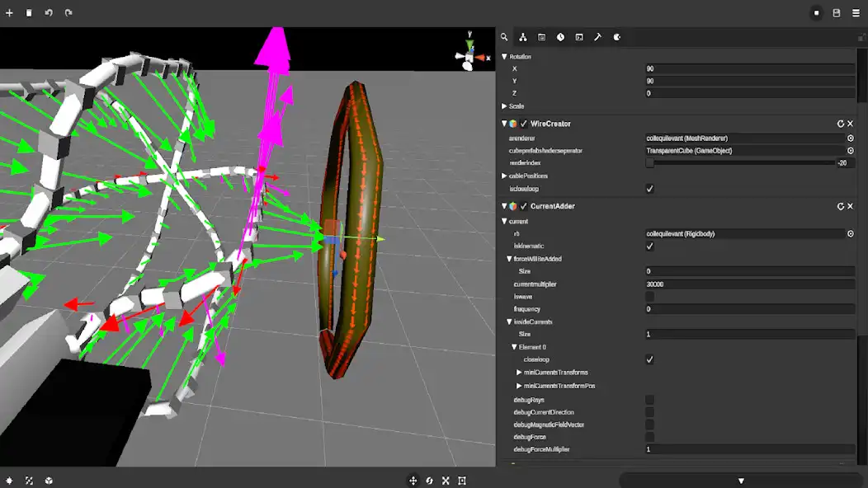This screenshot has width=868, height=488.
Task: Pick object for arenderer field
Action: tap(851, 138)
